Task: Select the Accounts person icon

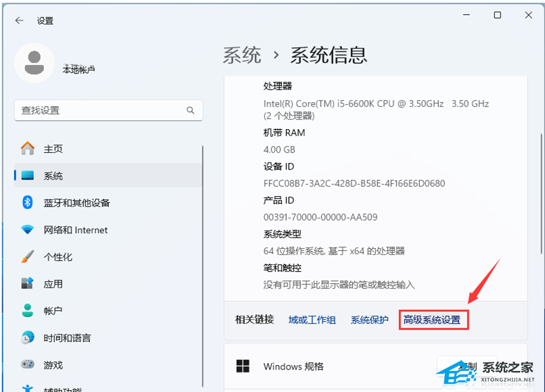Action: 28,311
